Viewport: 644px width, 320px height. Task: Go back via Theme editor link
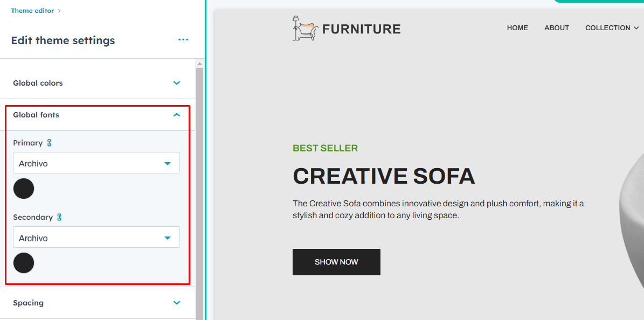(32, 11)
